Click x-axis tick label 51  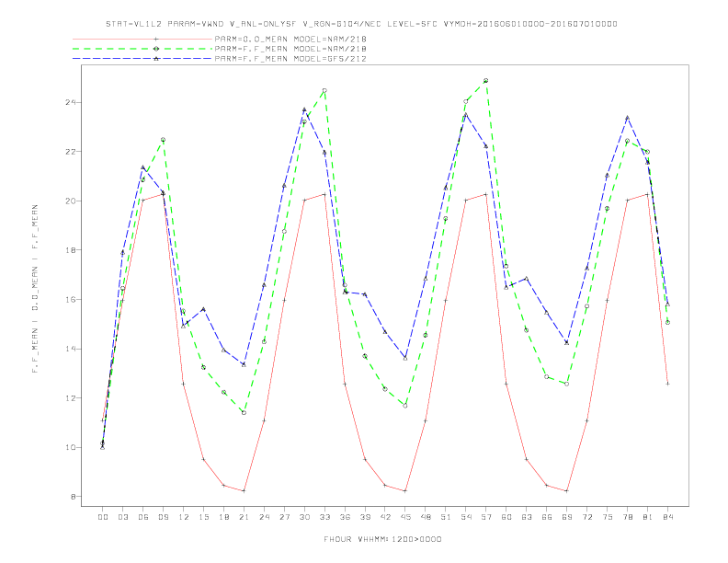point(446,517)
